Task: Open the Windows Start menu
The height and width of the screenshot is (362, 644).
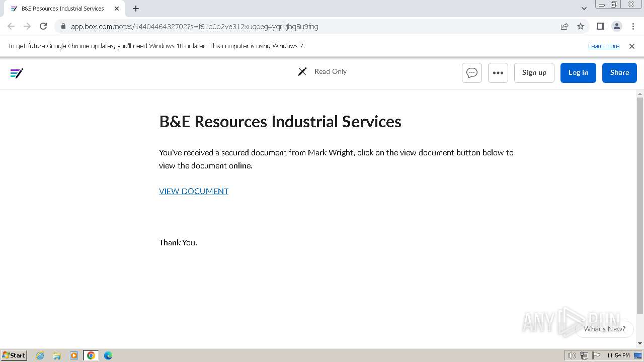Action: [14, 355]
